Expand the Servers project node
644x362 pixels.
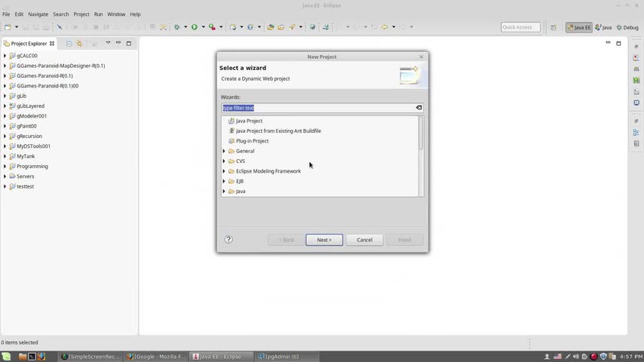click(x=5, y=176)
